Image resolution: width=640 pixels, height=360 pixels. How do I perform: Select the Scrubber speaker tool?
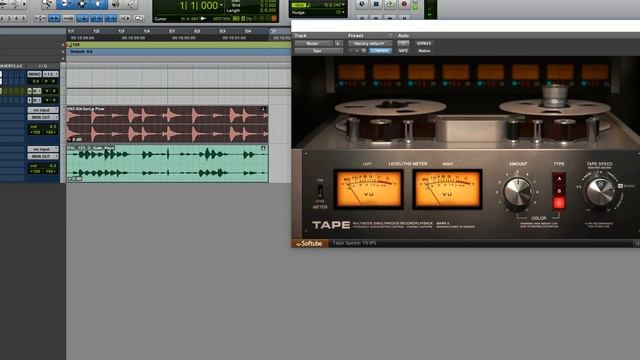click(x=116, y=4)
